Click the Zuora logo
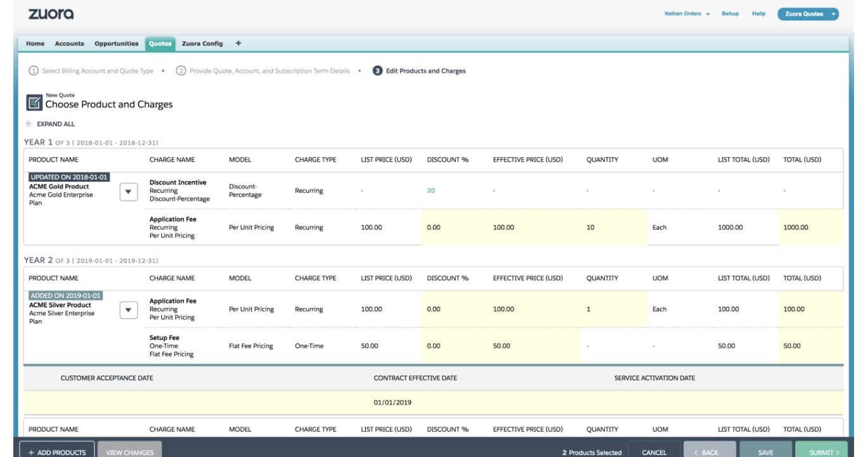Image resolution: width=868 pixels, height=457 pixels. pyautogui.click(x=51, y=13)
